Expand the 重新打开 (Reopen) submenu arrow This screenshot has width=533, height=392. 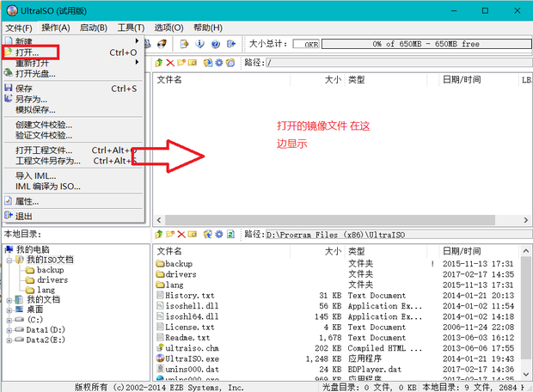pos(137,62)
